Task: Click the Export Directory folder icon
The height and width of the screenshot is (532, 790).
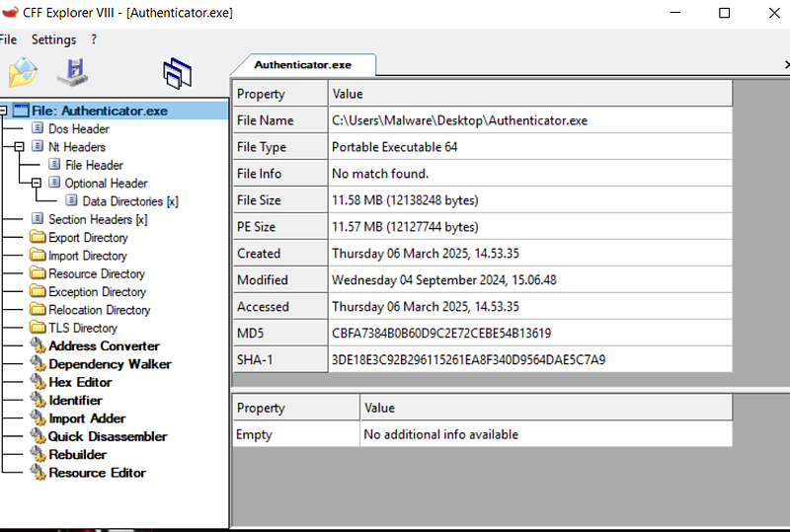Action: click(x=38, y=237)
